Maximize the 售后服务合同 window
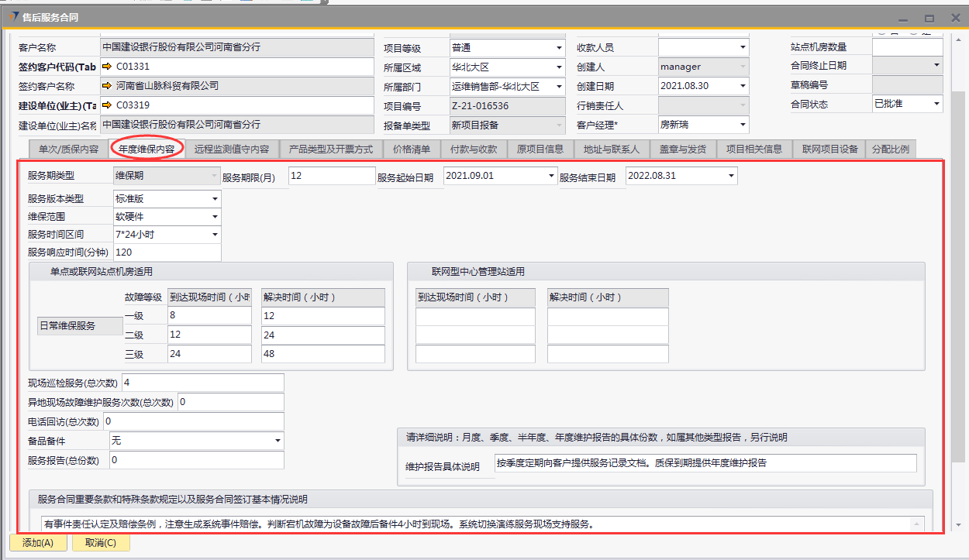Screen dimensions: 969x560 tap(929, 19)
